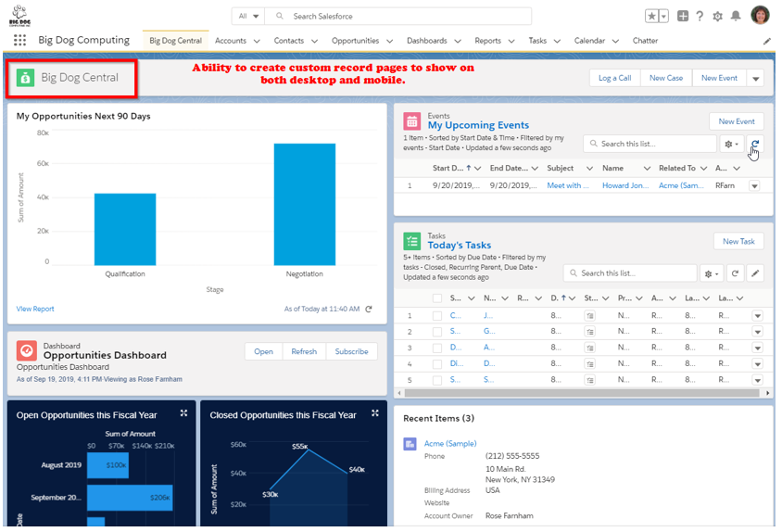Screen dimensions: 782x532
Task: Click the Big Dog Computing logo
Action: (20, 17)
